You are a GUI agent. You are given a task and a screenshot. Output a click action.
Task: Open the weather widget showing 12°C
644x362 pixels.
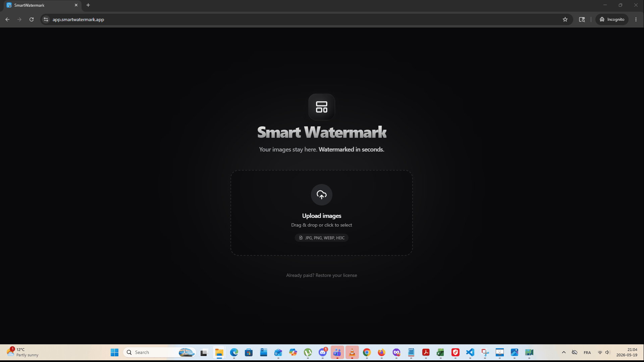(x=23, y=353)
